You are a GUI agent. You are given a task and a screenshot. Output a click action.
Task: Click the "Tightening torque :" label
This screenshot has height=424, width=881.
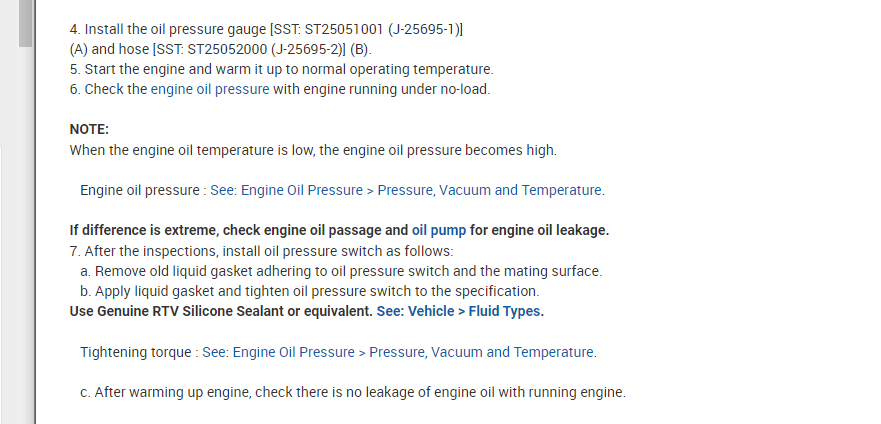[x=138, y=352]
